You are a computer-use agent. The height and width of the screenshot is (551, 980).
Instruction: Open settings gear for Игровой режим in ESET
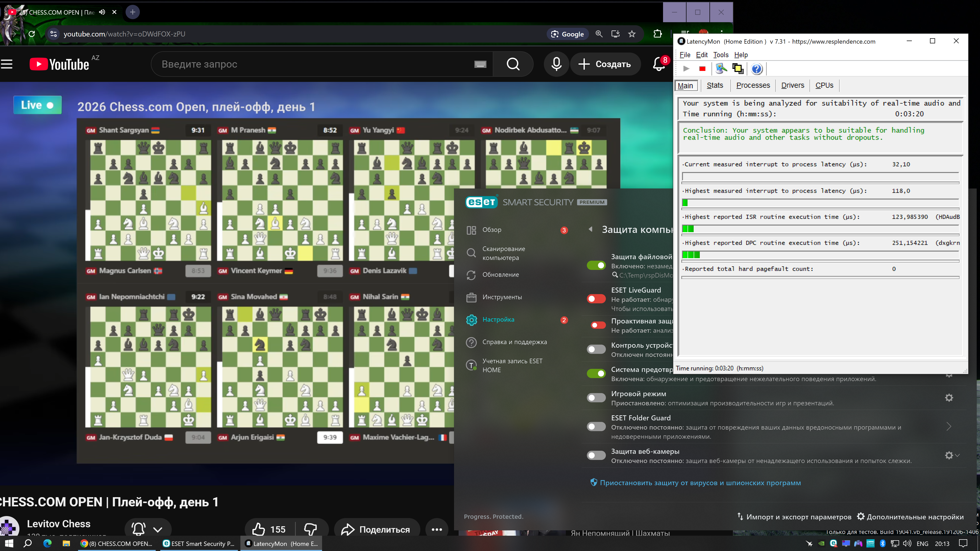point(949,398)
